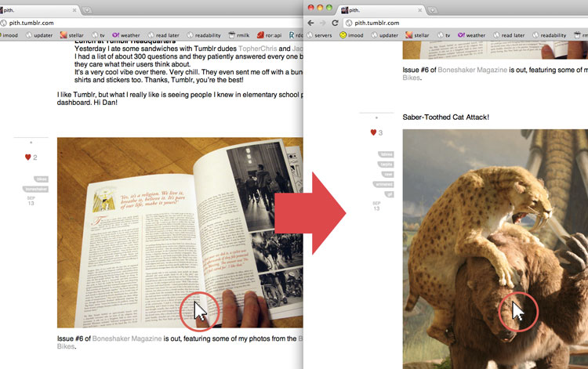This screenshot has width=588, height=369.
Task: Open Boneshaker Magazine link in left window
Action: tap(127, 338)
